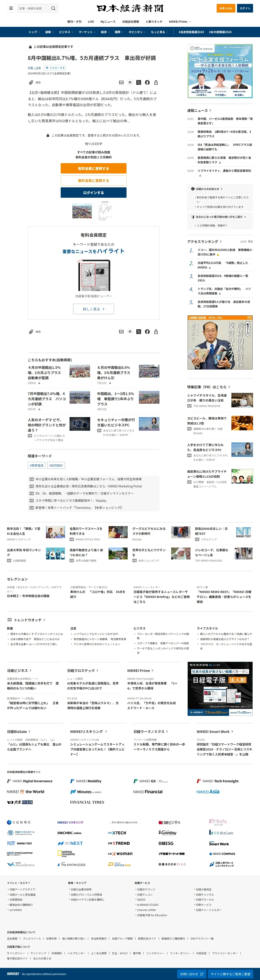Click the NIKKEI Digital Governance logo

pos(30,781)
